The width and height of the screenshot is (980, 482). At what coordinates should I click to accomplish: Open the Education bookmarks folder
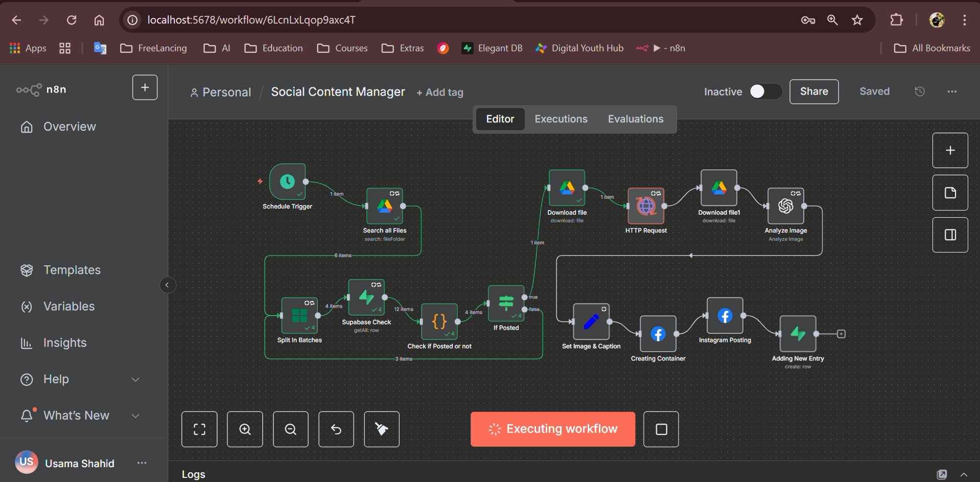[274, 48]
